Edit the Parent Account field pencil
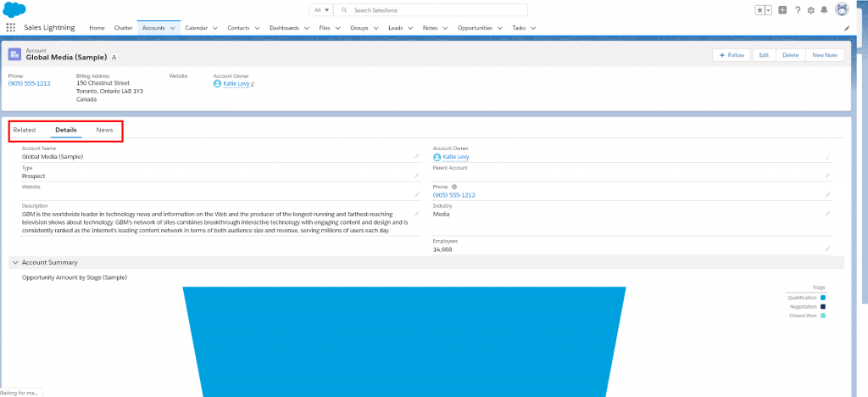The height and width of the screenshot is (397, 868). click(827, 176)
